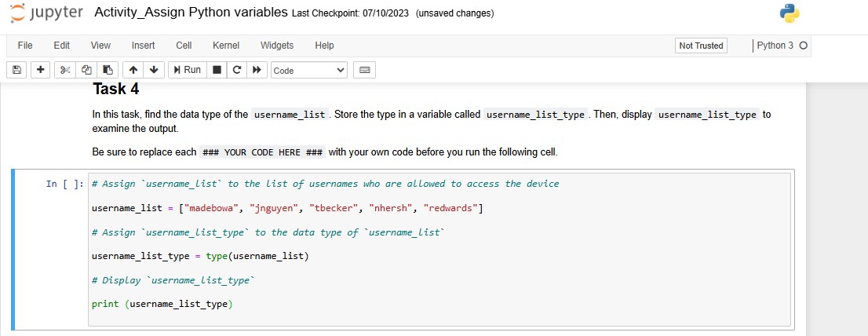Viewport: 868px width, 336px height.
Task: Open the Insert menu
Action: tap(144, 46)
